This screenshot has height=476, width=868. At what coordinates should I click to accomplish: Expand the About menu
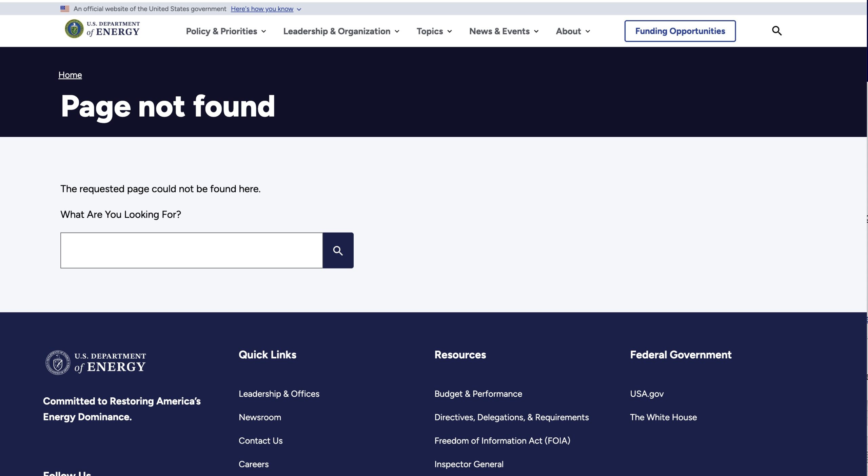pos(573,31)
